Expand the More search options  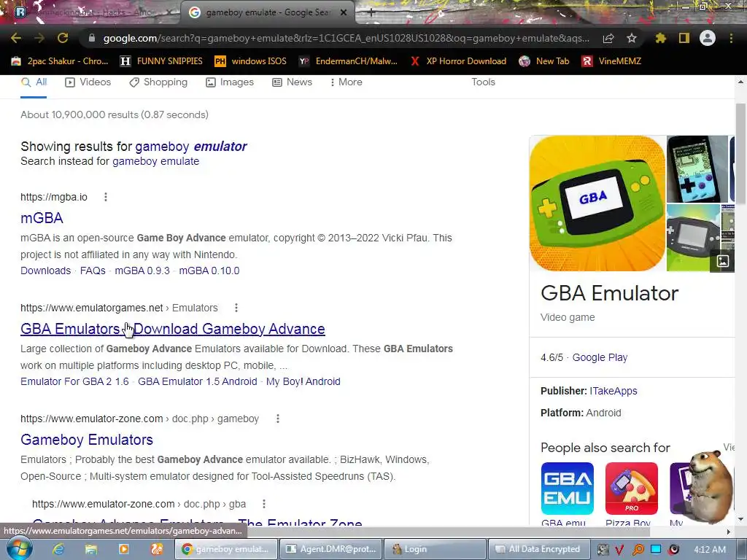[x=346, y=82]
